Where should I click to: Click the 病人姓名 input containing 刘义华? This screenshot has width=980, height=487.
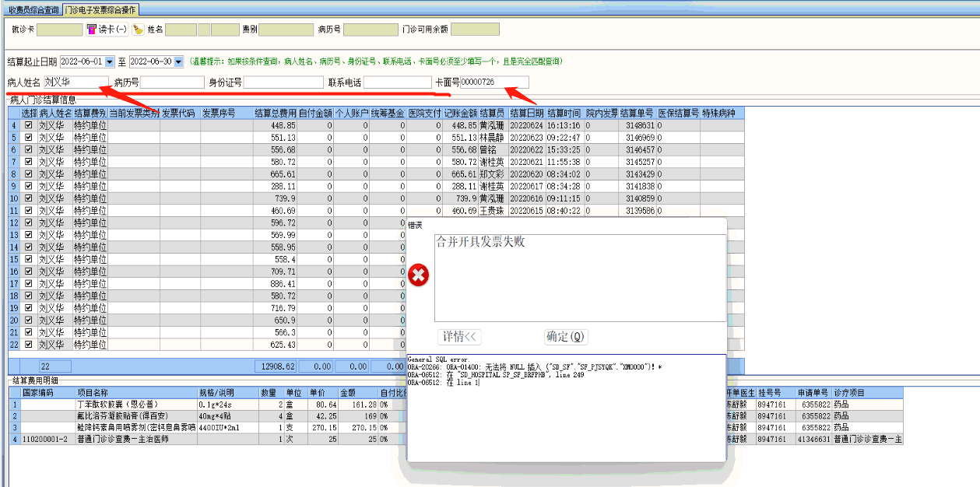76,82
